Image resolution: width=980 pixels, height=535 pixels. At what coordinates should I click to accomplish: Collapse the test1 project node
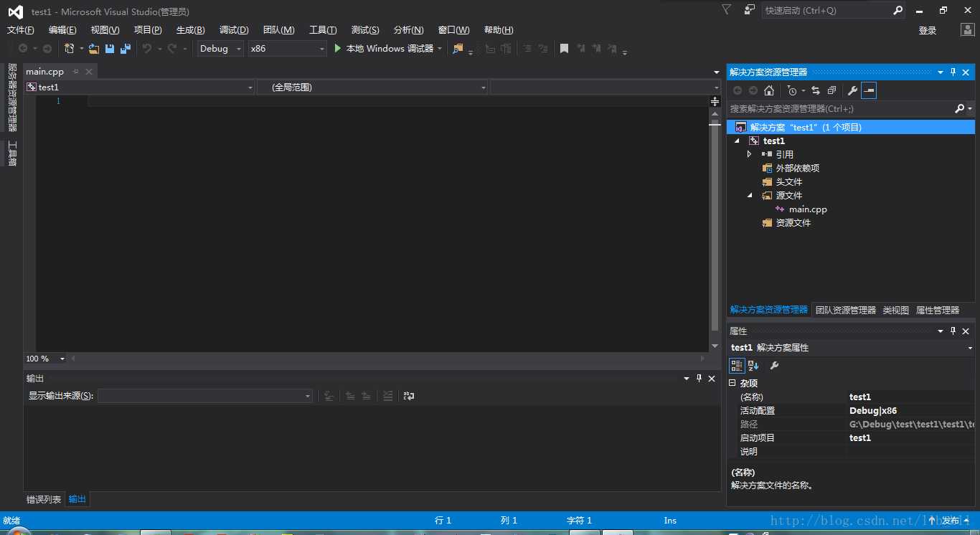pos(738,141)
